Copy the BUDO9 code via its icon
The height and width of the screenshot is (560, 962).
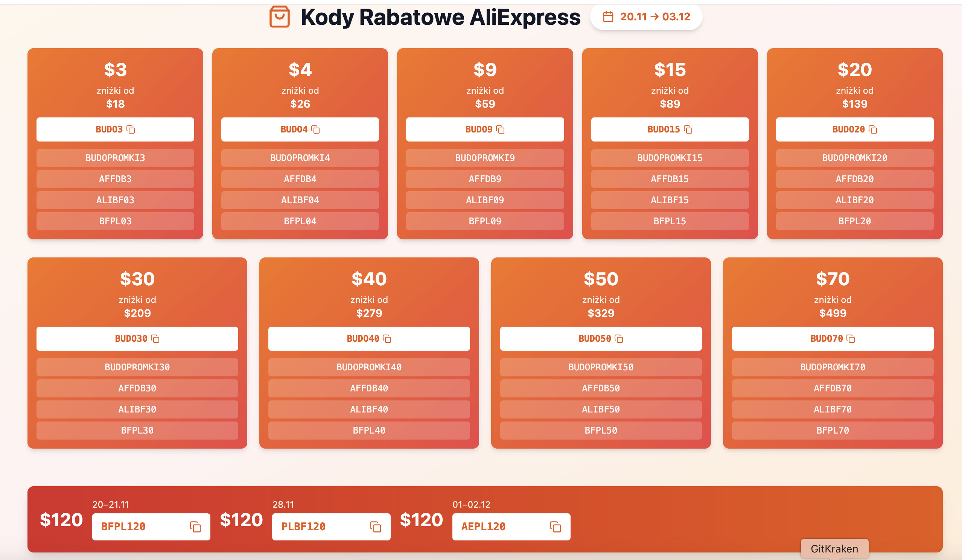click(501, 130)
